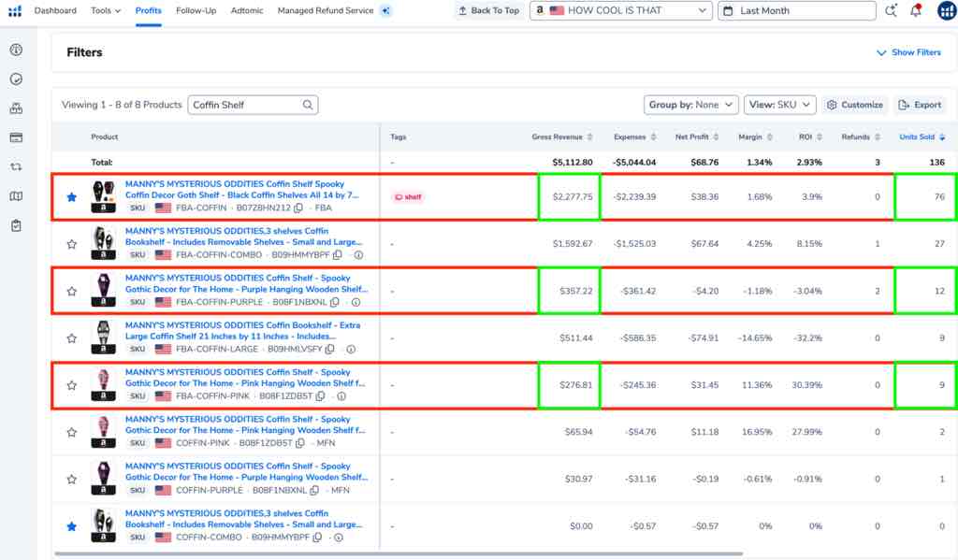Favorite the FBA-COFFIN-PINK product star
958x560 pixels.
[x=71, y=385]
